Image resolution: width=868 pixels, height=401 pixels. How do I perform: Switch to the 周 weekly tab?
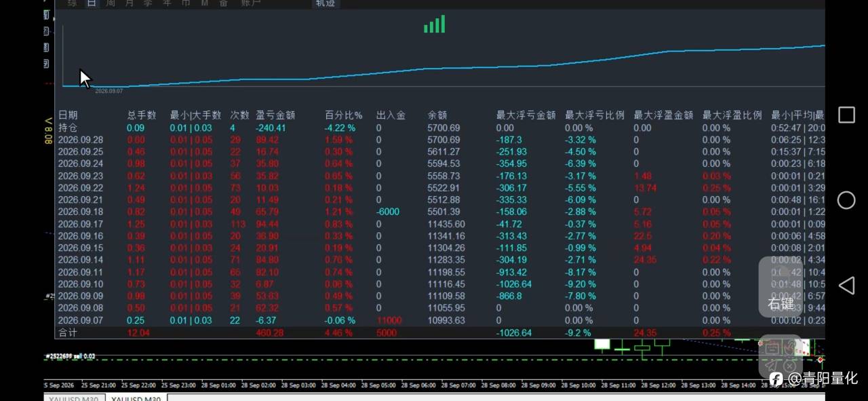point(110,3)
